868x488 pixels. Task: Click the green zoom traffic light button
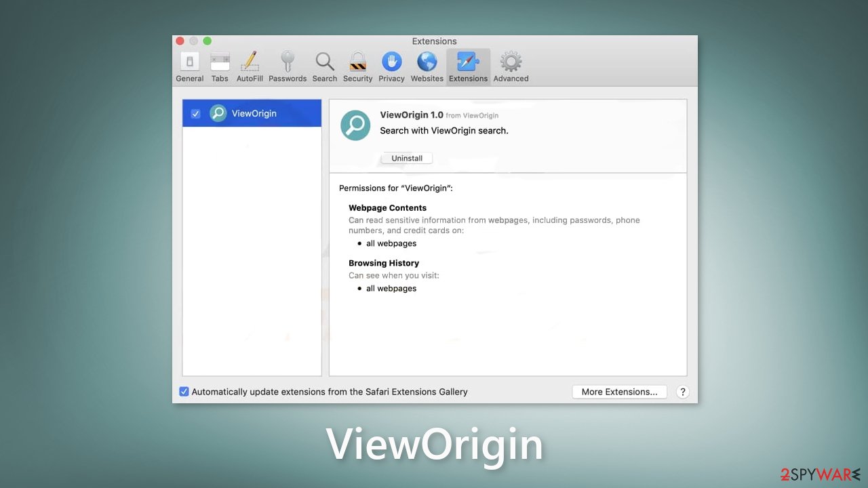(x=207, y=41)
